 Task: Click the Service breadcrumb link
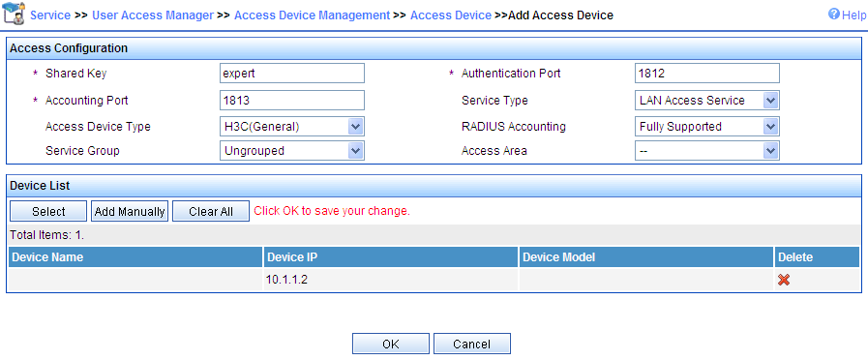50,15
